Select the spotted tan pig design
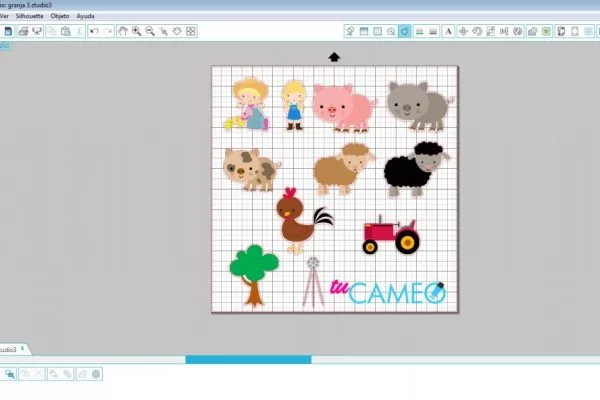The width and height of the screenshot is (600, 400). pyautogui.click(x=251, y=170)
